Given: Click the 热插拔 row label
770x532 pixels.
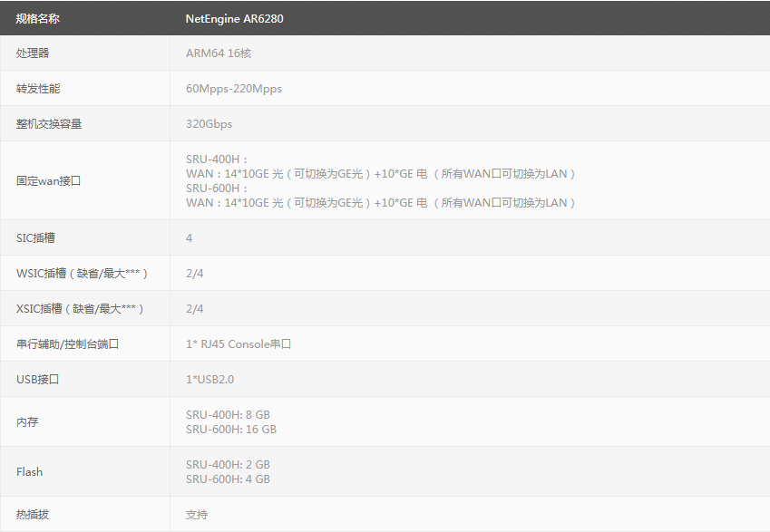Looking at the screenshot, I should click(33, 515).
